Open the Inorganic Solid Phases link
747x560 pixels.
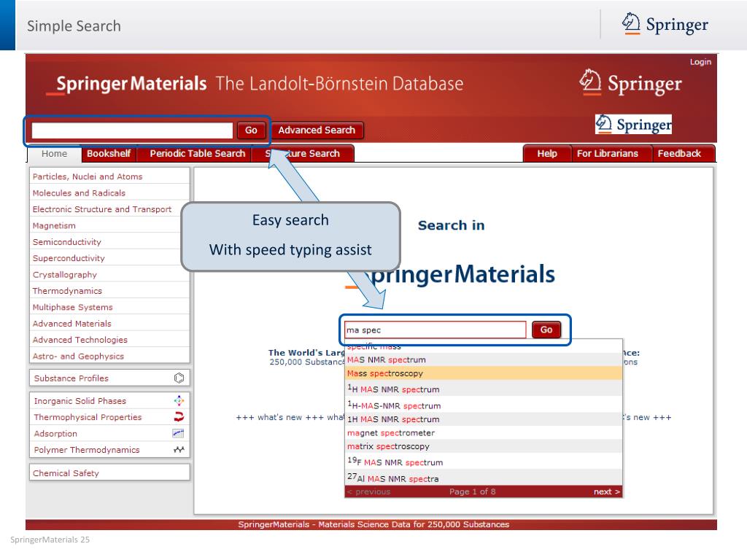tap(80, 401)
